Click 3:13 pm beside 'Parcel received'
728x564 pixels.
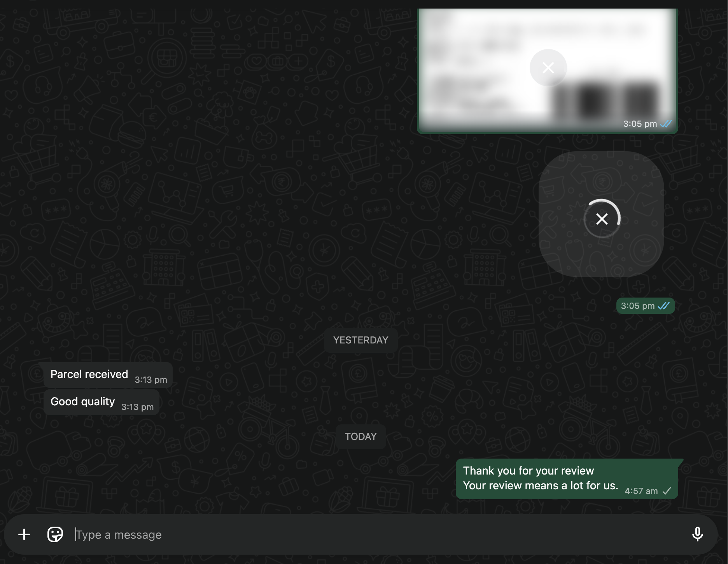151,380
